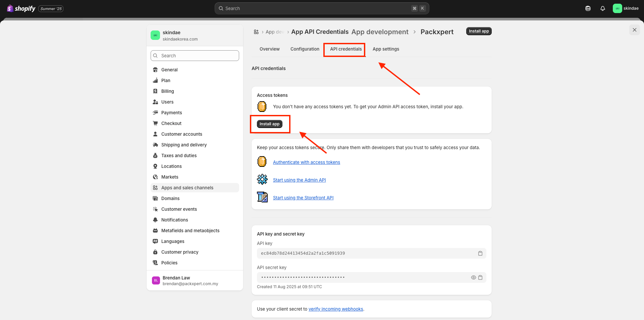This screenshot has height=320, width=644.
Task: Open Start using the Admin API
Action: tap(299, 180)
